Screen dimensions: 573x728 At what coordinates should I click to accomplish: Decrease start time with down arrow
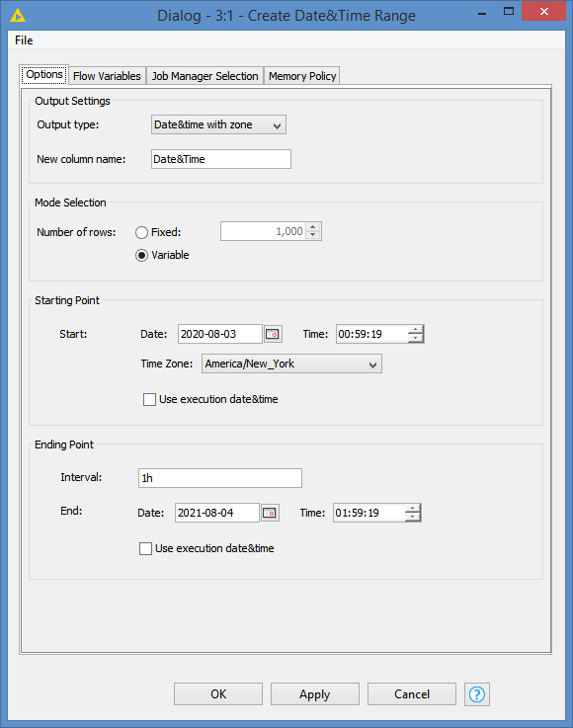tap(416, 339)
